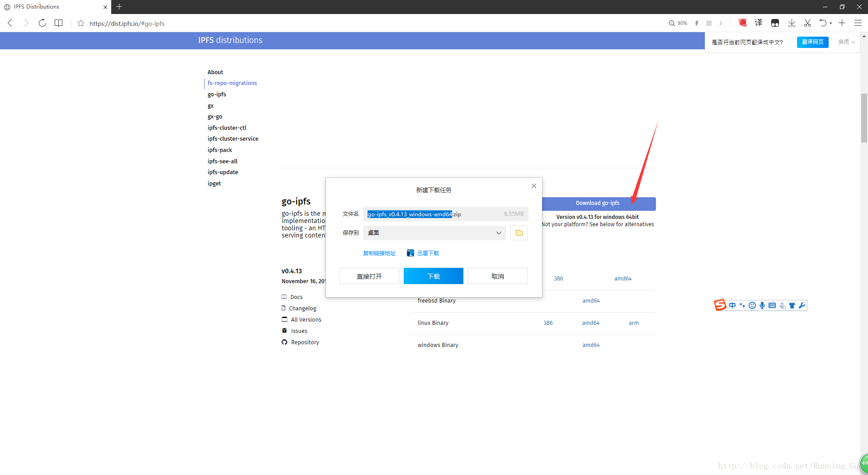The image size is (868, 475).
Task: Click the browser back arrow
Action: coord(10,23)
